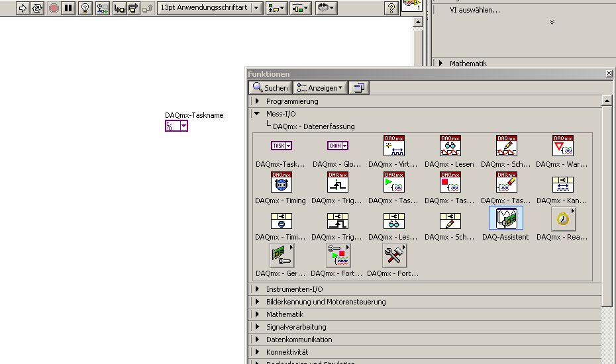The height and width of the screenshot is (364, 616).
Task: Click the Run arrow toolbar button
Action: (x=23, y=8)
